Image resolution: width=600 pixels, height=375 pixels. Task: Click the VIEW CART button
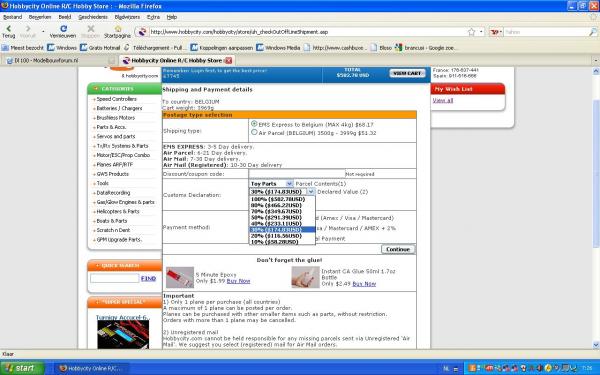click(x=407, y=73)
